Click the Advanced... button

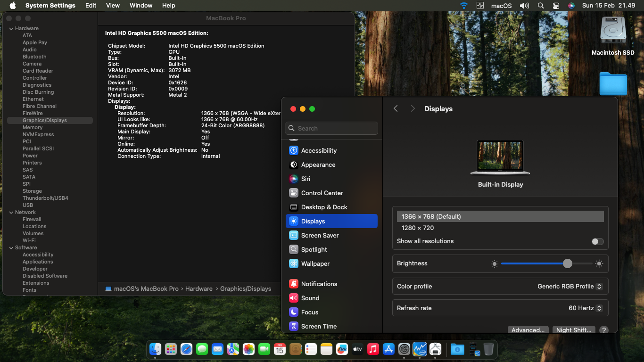click(528, 330)
